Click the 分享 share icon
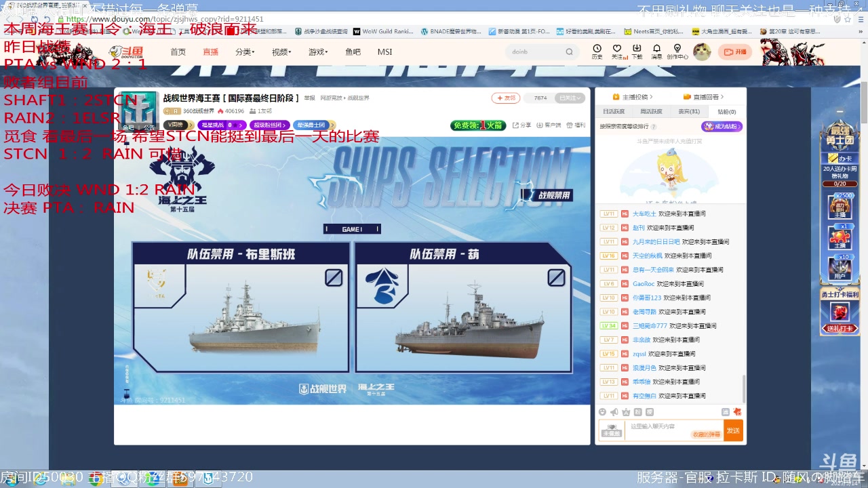 click(521, 125)
